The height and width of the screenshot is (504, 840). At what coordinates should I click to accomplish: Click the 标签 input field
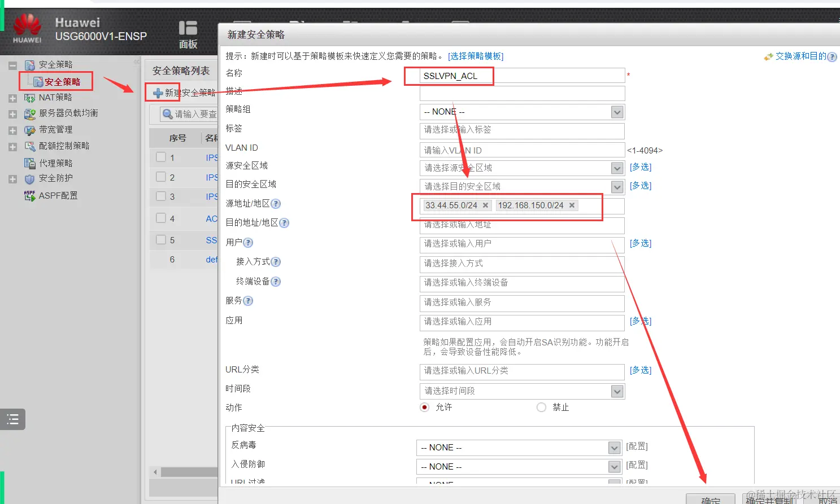click(522, 130)
